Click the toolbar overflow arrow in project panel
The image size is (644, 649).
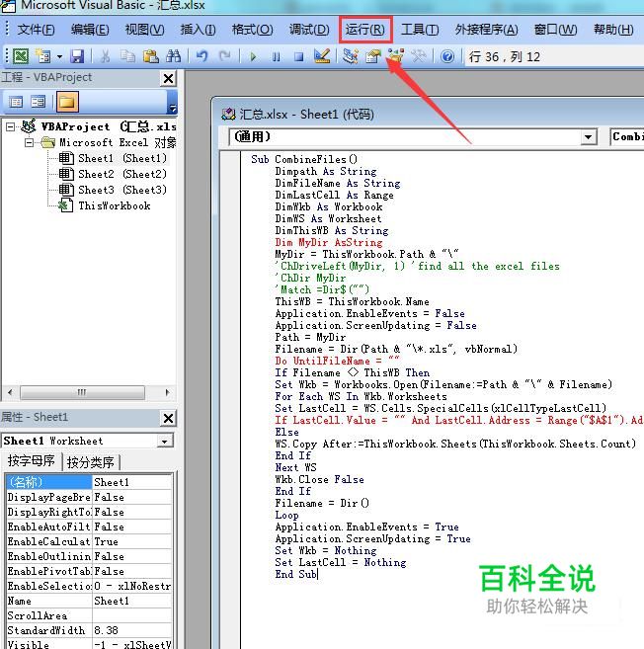172,108
